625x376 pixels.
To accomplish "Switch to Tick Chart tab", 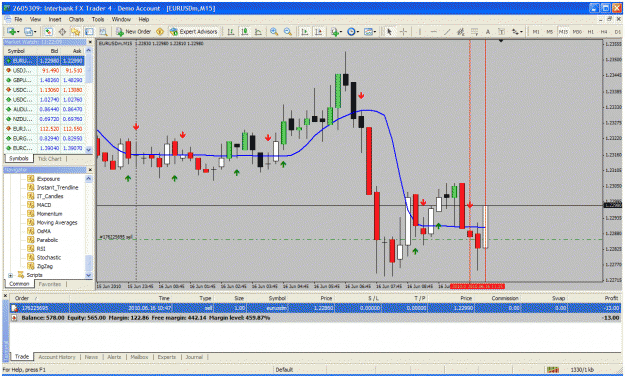I will (49, 159).
